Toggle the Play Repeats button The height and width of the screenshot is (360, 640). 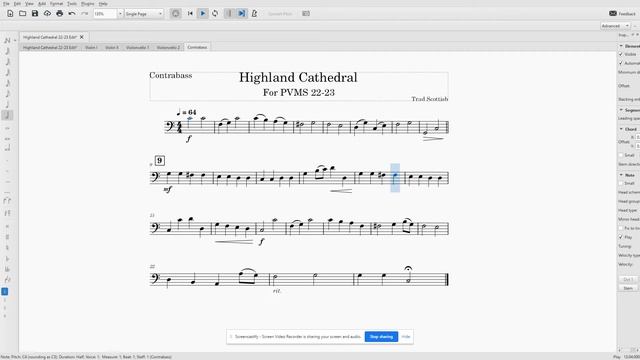pyautogui.click(x=229, y=13)
